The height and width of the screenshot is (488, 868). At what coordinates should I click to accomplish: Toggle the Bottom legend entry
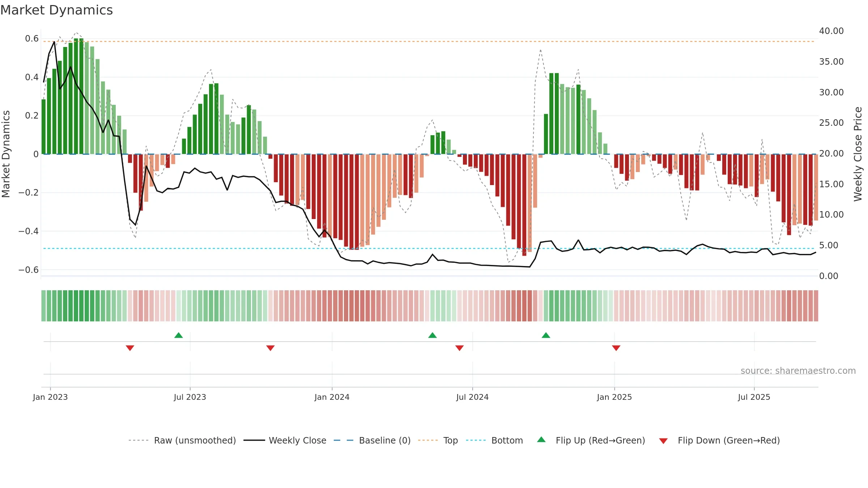494,440
